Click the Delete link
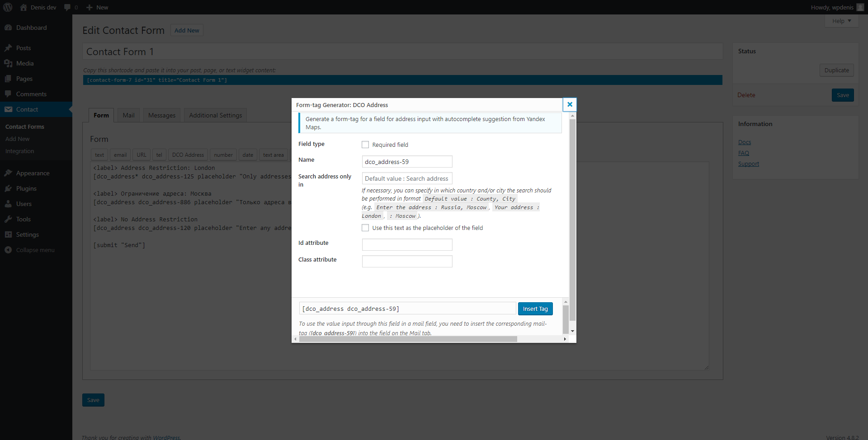Viewport: 868px width, 440px height. (746, 95)
